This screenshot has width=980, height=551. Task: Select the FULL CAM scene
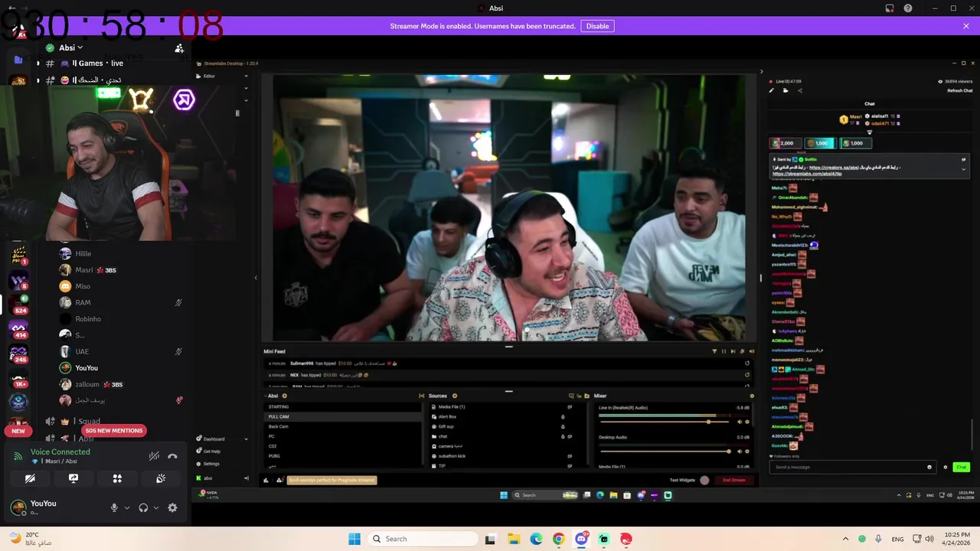coord(343,416)
